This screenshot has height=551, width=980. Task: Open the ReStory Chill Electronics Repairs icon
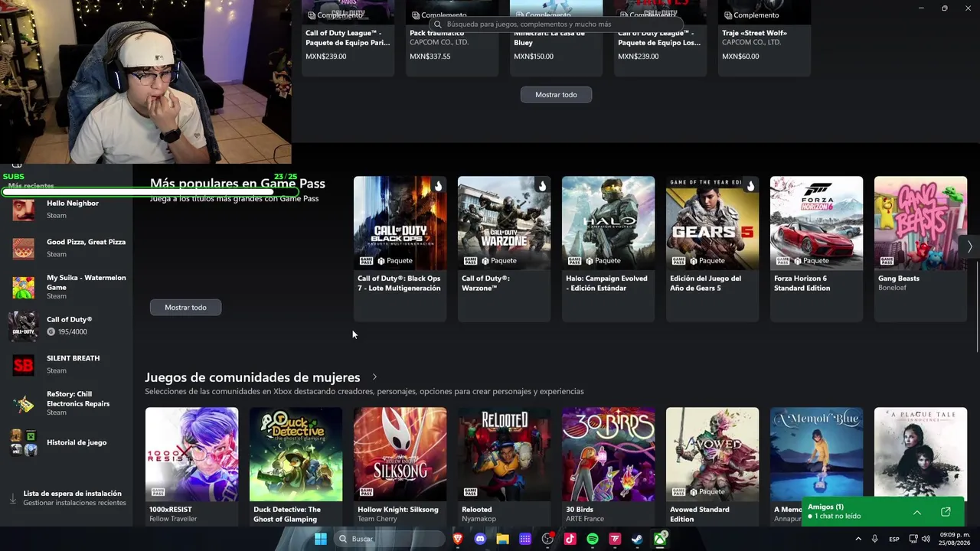pos(23,403)
